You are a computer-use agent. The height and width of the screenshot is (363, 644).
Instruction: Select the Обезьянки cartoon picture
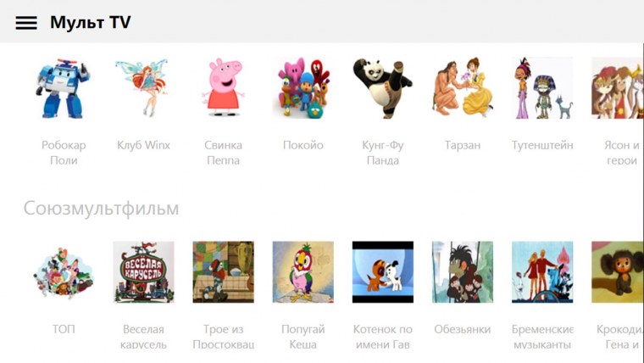point(463,272)
